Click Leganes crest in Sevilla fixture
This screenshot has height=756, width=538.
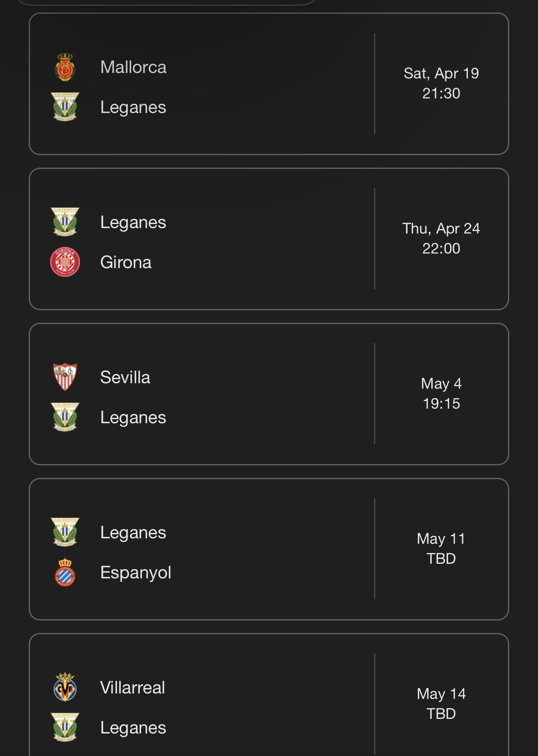(x=65, y=417)
